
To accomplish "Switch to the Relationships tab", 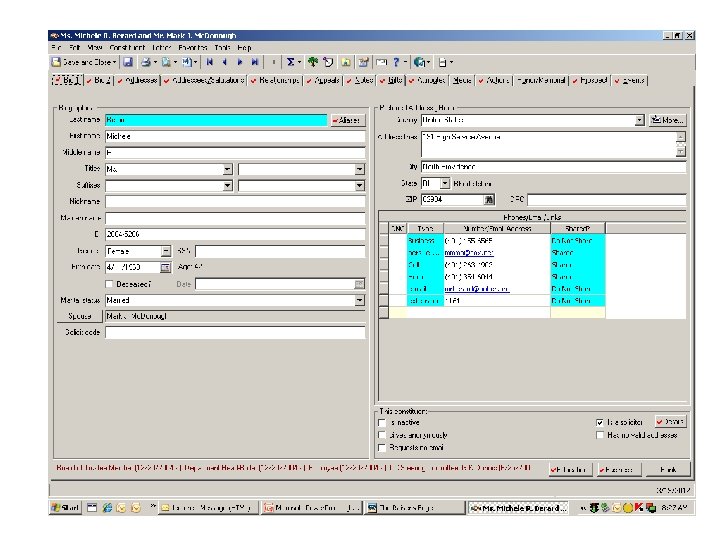I will (x=275, y=80).
